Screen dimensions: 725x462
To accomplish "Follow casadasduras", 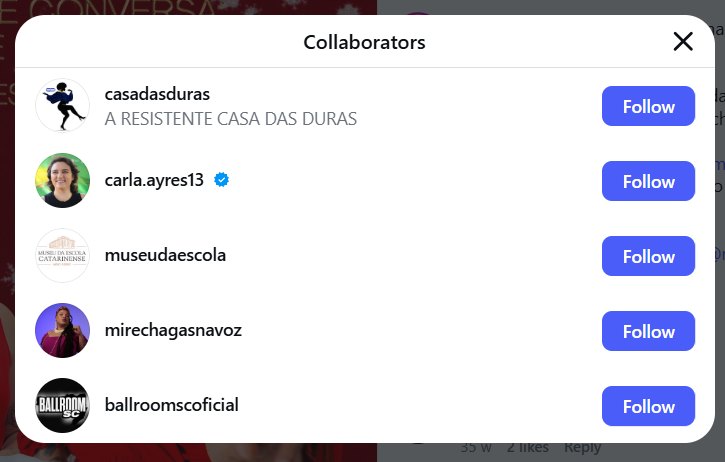I will (648, 106).
